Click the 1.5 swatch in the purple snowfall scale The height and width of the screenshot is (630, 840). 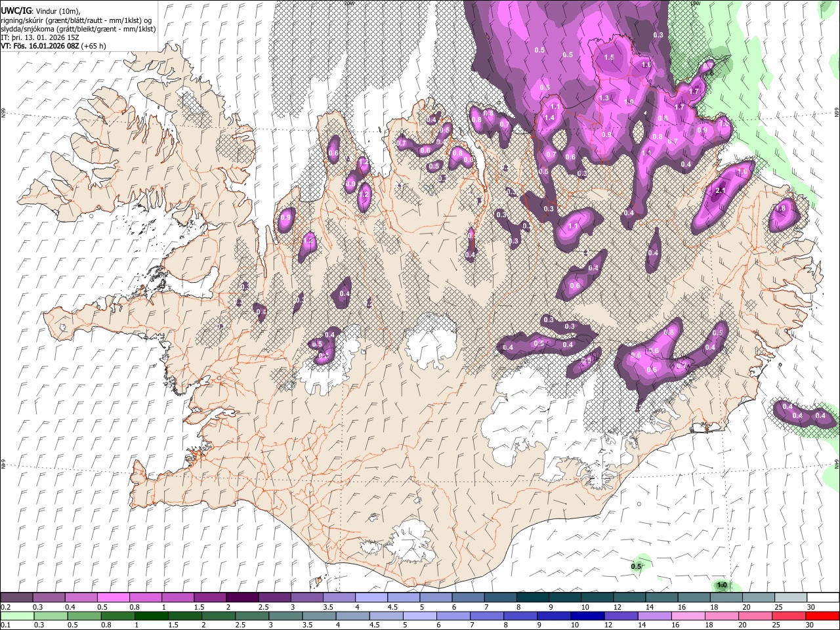210,598
